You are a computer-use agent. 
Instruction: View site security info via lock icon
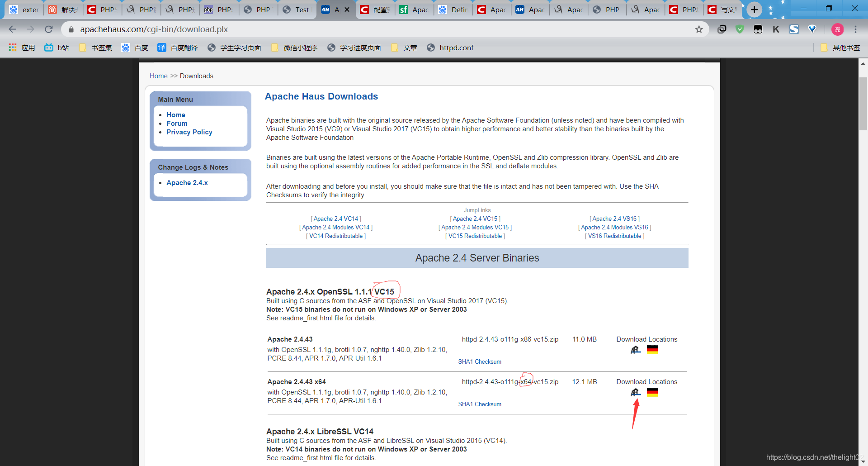tap(71, 29)
